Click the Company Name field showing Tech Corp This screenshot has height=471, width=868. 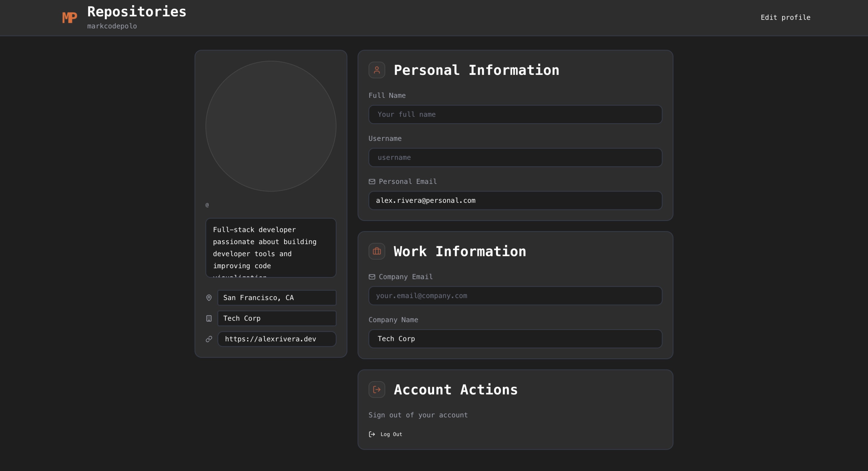(x=515, y=339)
